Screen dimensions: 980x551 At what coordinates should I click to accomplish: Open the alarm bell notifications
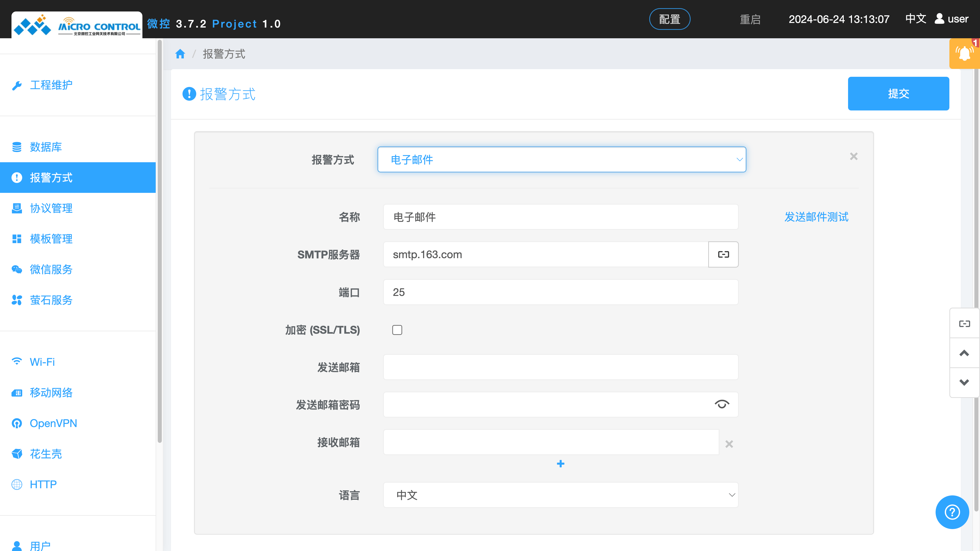click(964, 53)
